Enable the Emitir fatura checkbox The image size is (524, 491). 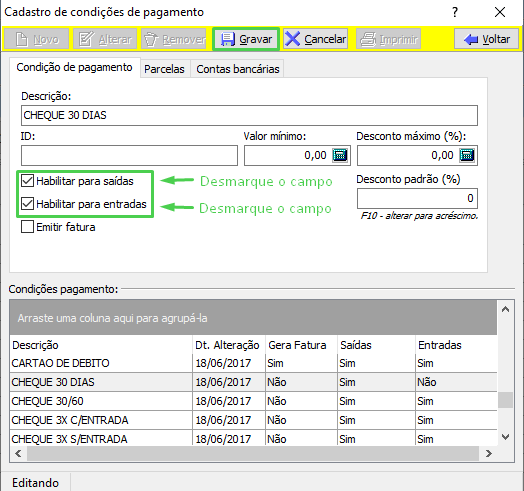point(27,227)
